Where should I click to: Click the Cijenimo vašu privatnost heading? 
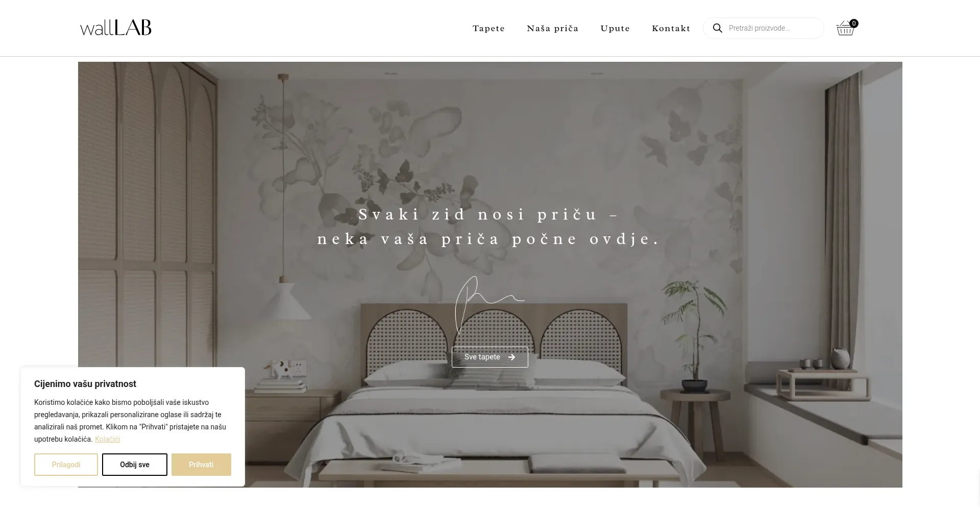[85, 384]
